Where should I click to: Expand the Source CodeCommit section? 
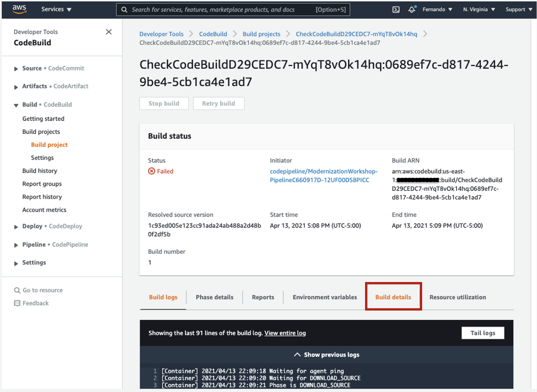(x=16, y=69)
